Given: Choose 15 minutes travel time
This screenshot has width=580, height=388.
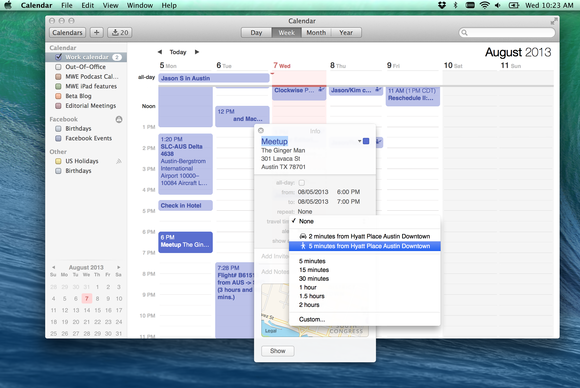Looking at the screenshot, I should click(x=364, y=270).
